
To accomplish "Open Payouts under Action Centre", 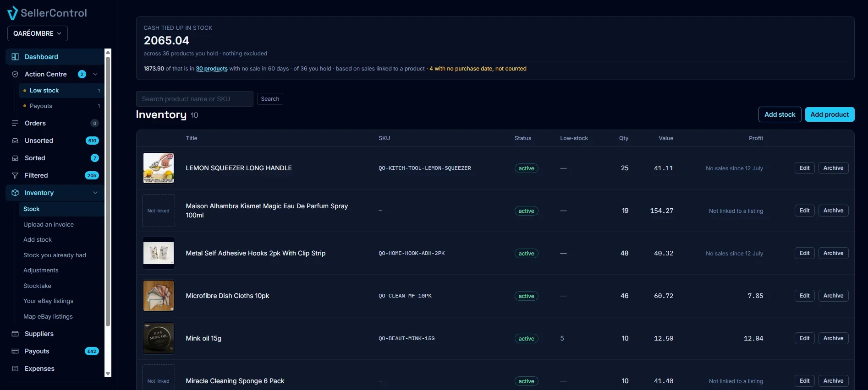I will [61, 106].
